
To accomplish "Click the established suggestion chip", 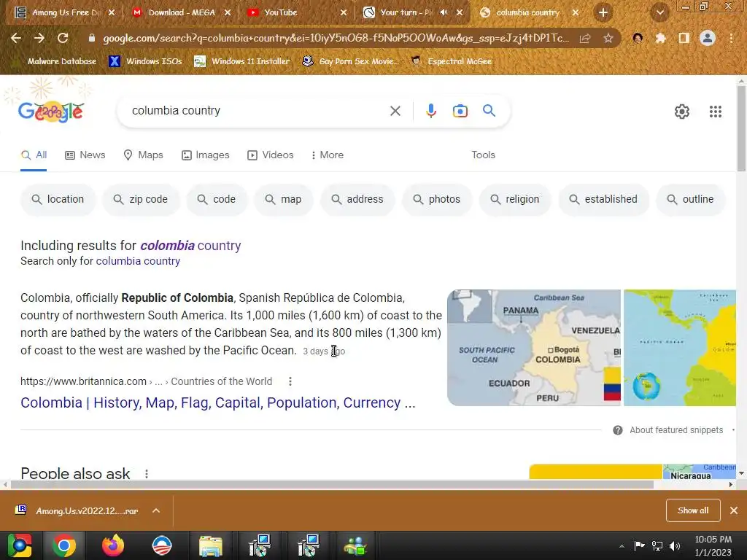I will pyautogui.click(x=603, y=200).
